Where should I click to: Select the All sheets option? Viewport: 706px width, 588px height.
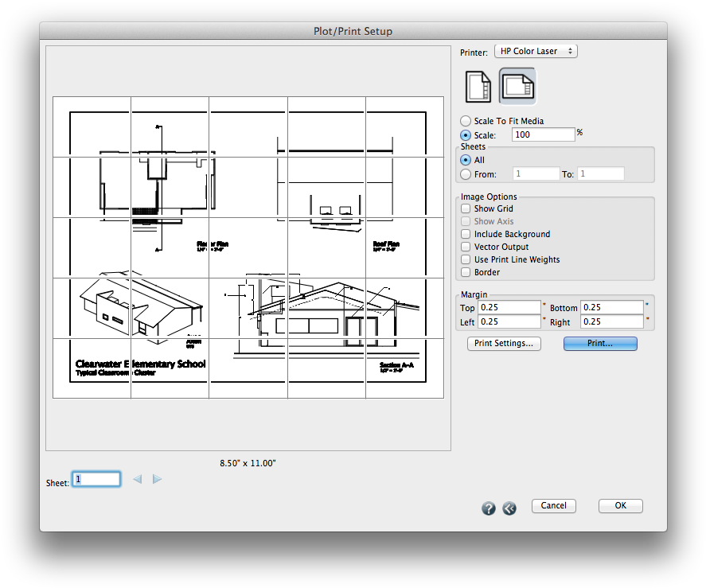(x=465, y=160)
